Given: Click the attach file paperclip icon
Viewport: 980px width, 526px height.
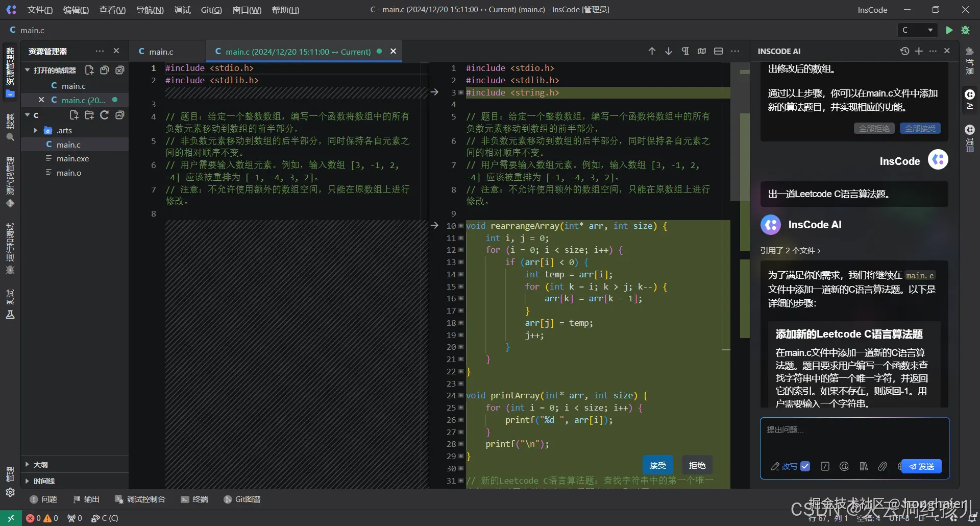Looking at the screenshot, I should 882,466.
